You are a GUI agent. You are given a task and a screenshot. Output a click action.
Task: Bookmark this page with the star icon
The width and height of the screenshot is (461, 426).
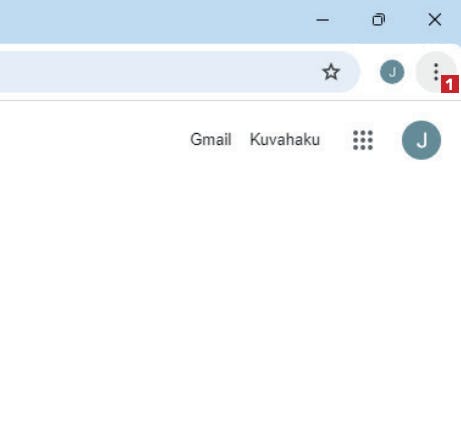tap(331, 72)
